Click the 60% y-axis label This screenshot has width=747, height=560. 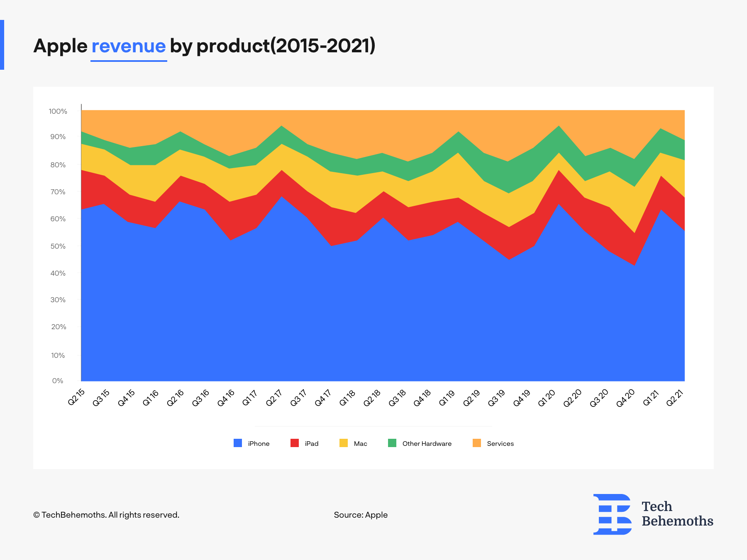coord(58,219)
